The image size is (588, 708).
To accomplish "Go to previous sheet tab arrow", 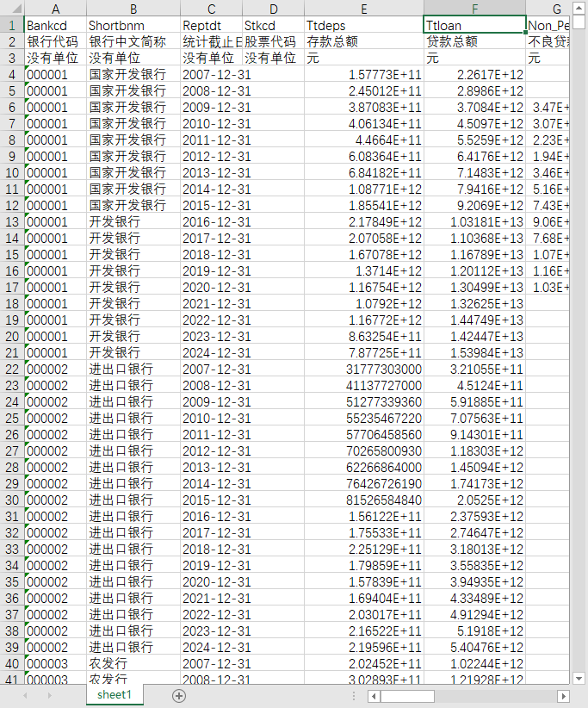I will [x=25, y=696].
